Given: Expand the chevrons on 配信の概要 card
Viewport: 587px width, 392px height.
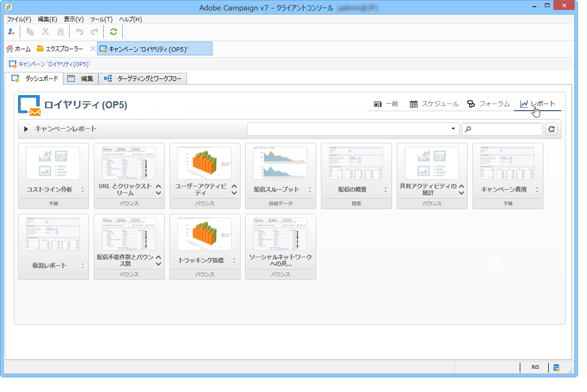Looking at the screenshot, I should point(385,190).
